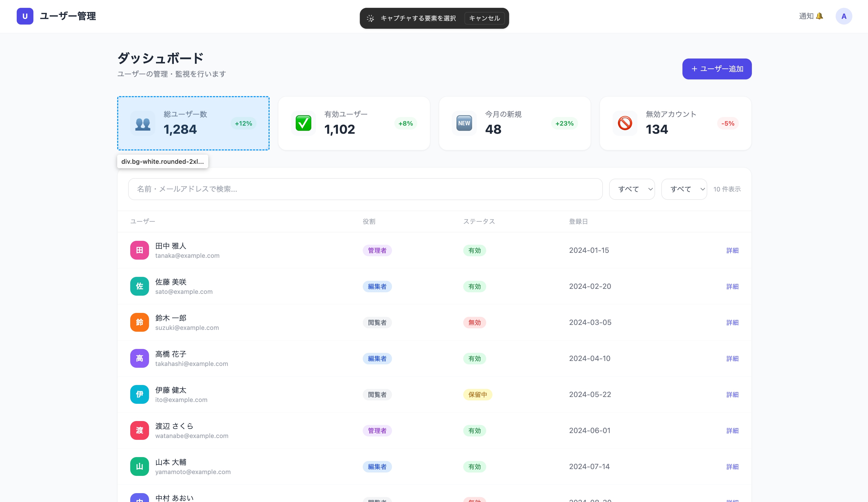Click the NEW badge icon
The height and width of the screenshot is (502, 868).
(x=464, y=123)
